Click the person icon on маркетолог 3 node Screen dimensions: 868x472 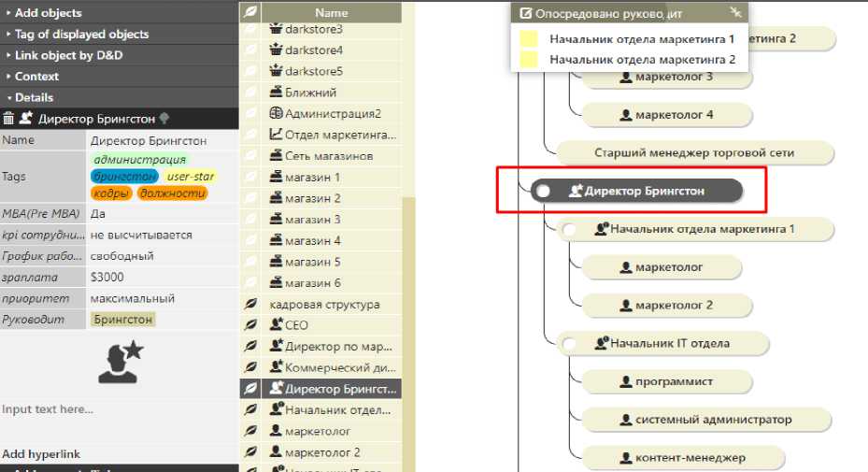[625, 77]
